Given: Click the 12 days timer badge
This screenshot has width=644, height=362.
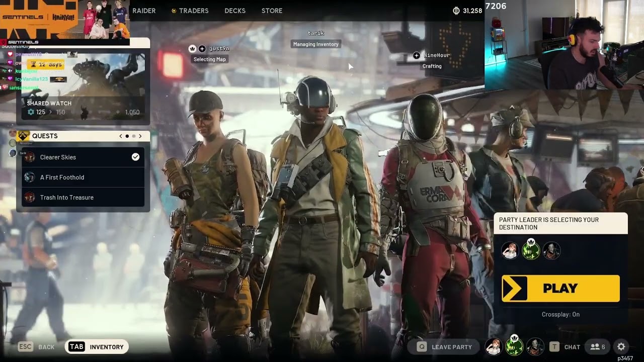Looking at the screenshot, I should [46, 64].
